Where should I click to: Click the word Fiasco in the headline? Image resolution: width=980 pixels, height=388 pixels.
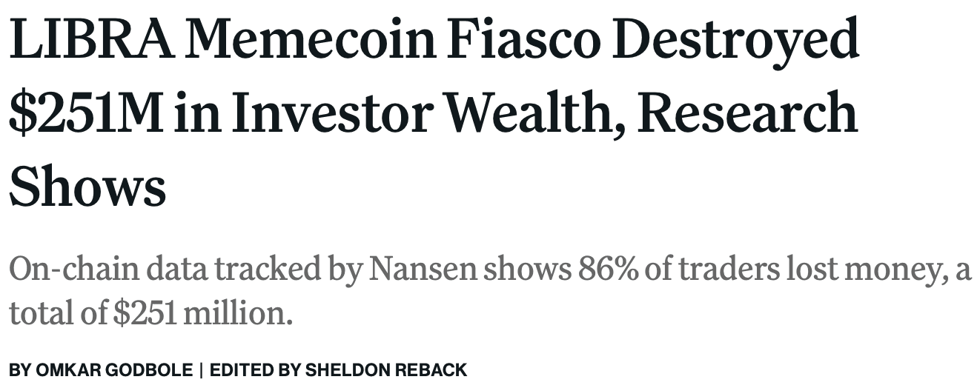click(x=527, y=41)
